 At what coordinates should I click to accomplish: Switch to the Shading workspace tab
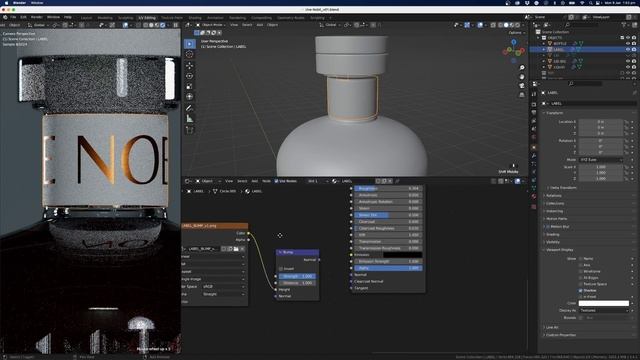point(195,18)
